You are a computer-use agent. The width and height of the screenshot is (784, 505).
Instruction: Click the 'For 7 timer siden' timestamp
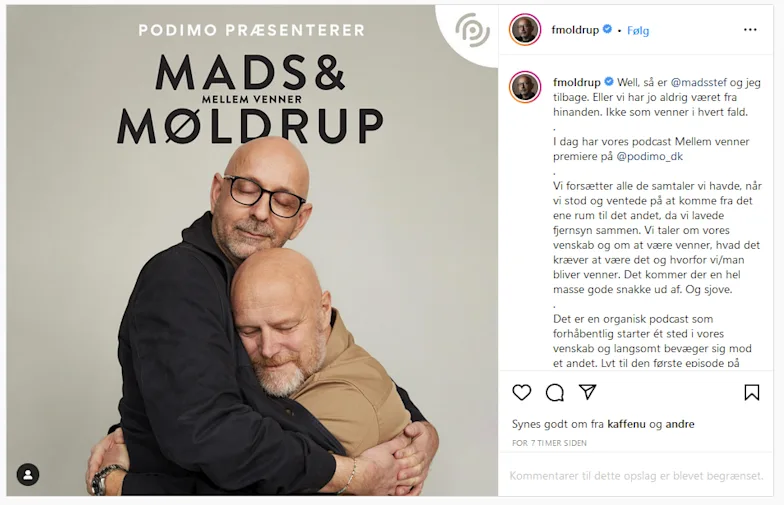pos(549,443)
